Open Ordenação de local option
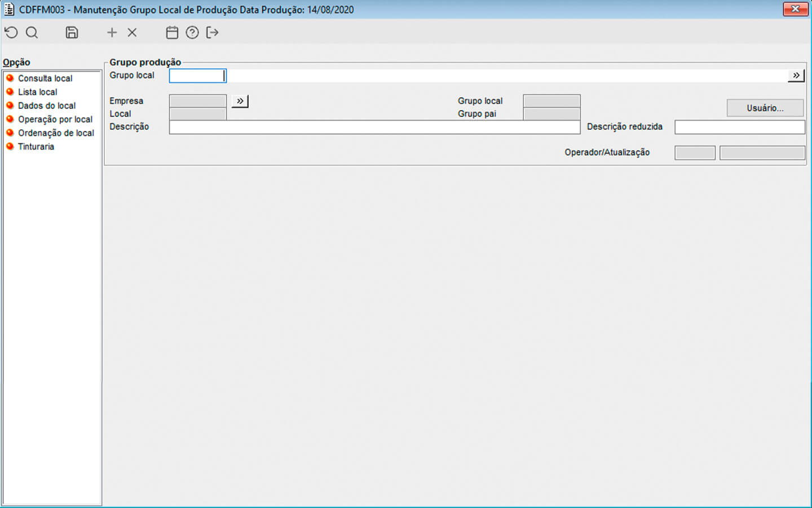 point(56,133)
